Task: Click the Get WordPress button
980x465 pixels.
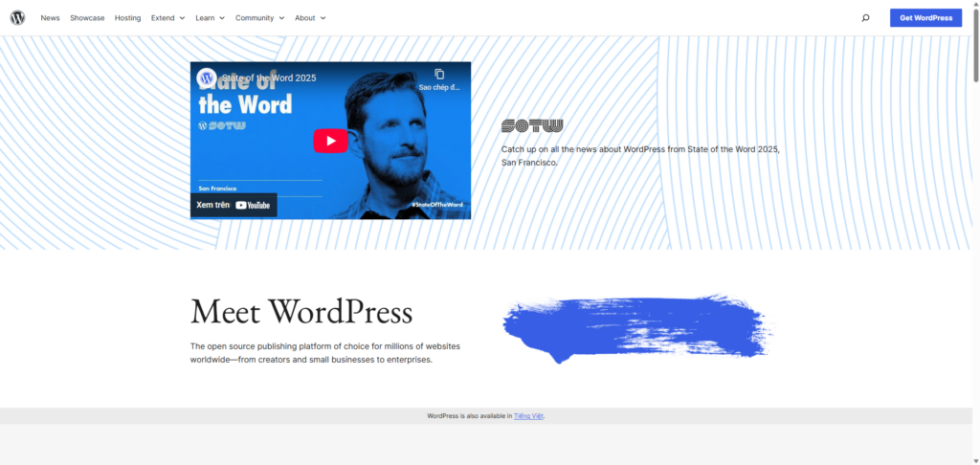Action: pos(925,17)
